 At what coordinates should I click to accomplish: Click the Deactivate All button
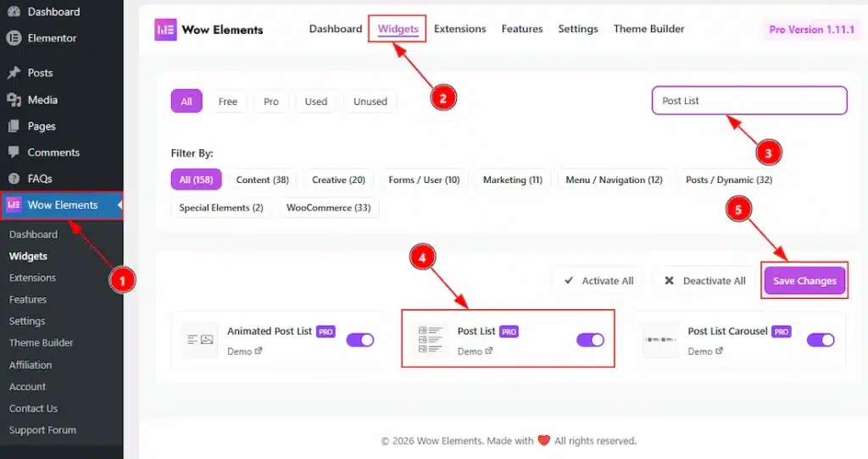coord(704,281)
